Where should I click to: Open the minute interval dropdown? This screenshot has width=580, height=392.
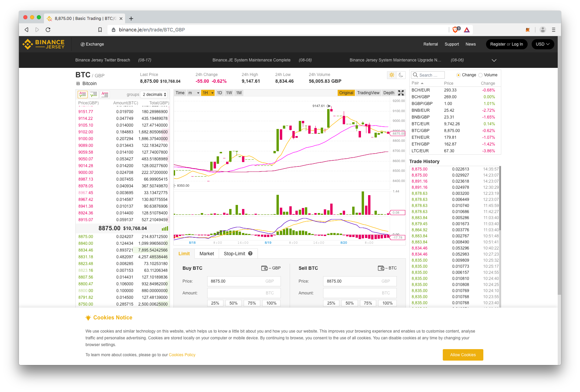point(194,93)
